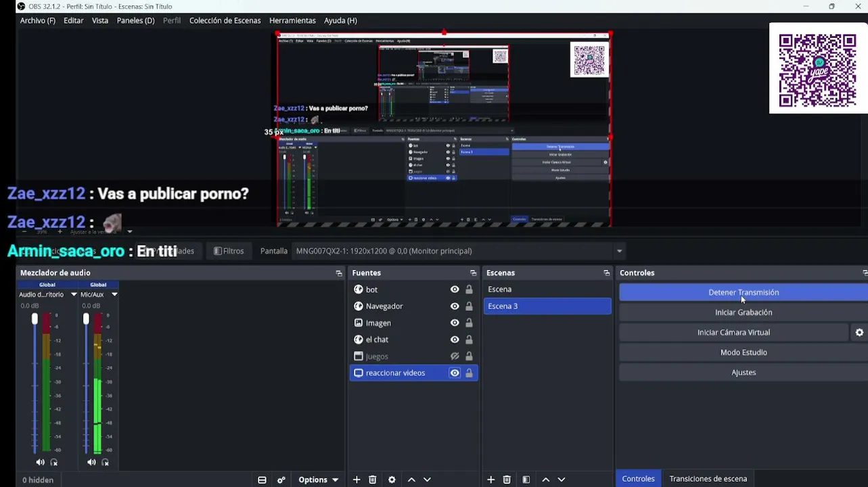Select the scene named Escena
The image size is (868, 487).
pos(547,289)
